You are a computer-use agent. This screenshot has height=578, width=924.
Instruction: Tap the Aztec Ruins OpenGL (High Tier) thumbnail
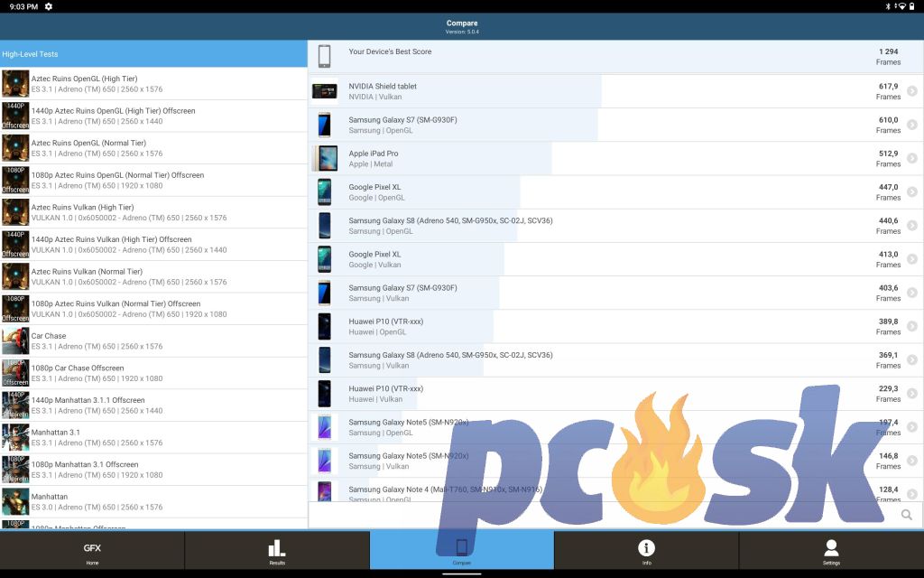(15, 84)
